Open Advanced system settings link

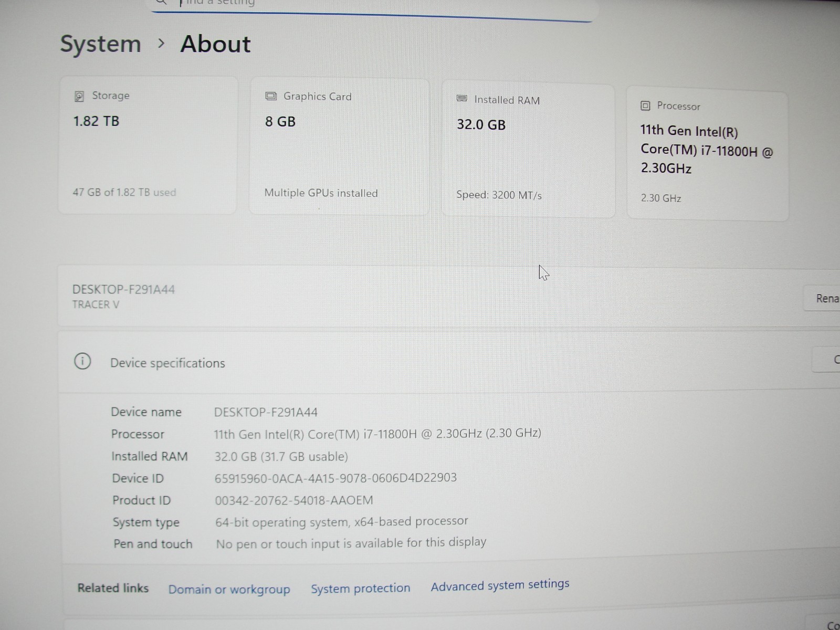pyautogui.click(x=500, y=585)
